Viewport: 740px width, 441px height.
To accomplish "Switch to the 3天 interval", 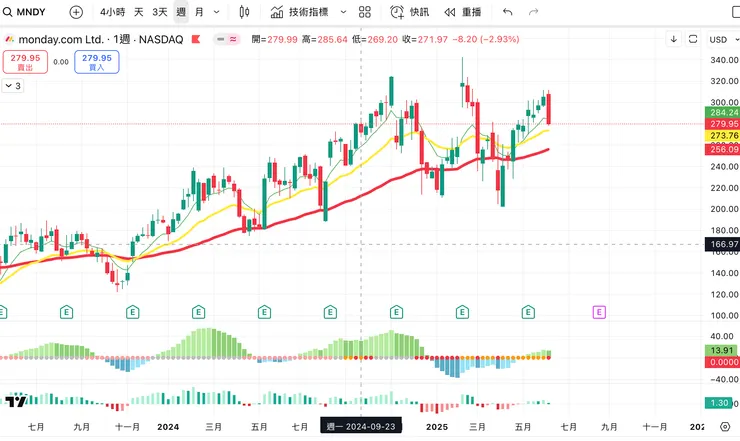I will pos(160,12).
